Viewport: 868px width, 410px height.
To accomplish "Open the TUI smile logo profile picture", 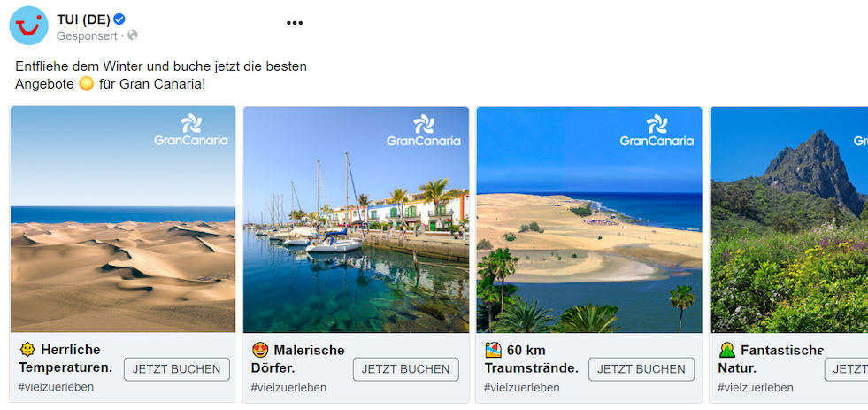I will (x=29, y=26).
